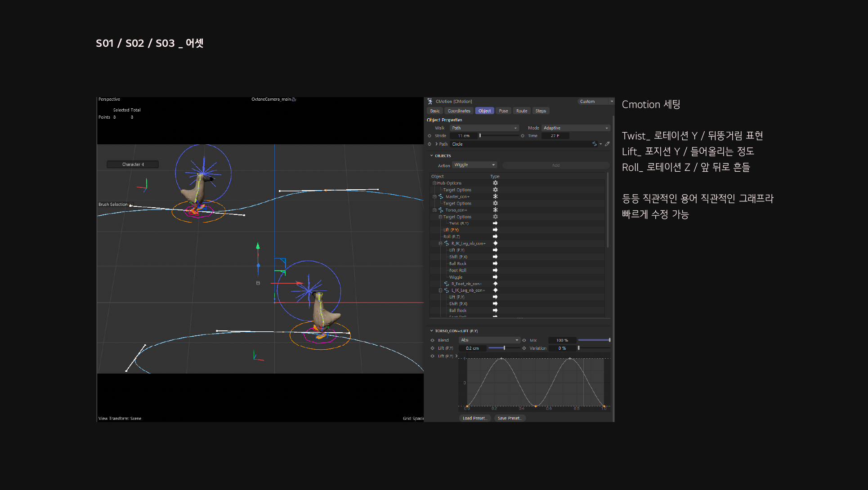Image resolution: width=868 pixels, height=490 pixels.
Task: Click the Load Preset button
Action: [474, 418]
